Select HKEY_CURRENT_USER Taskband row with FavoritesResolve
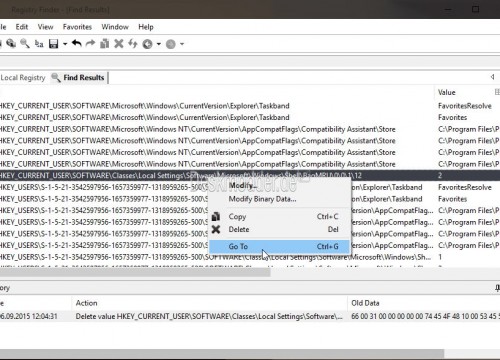The width and height of the screenshot is (500, 360). 250,106
